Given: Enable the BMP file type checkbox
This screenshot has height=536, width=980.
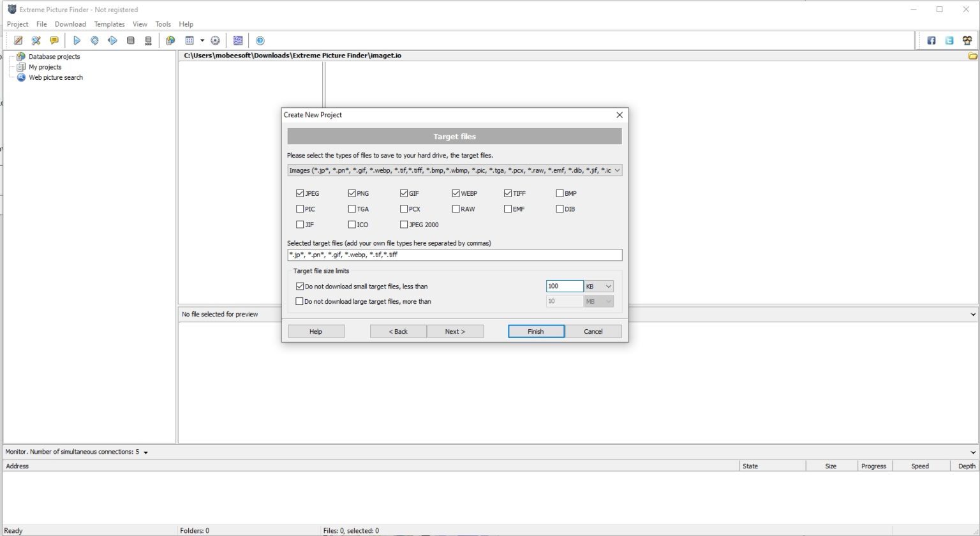Looking at the screenshot, I should coord(559,193).
